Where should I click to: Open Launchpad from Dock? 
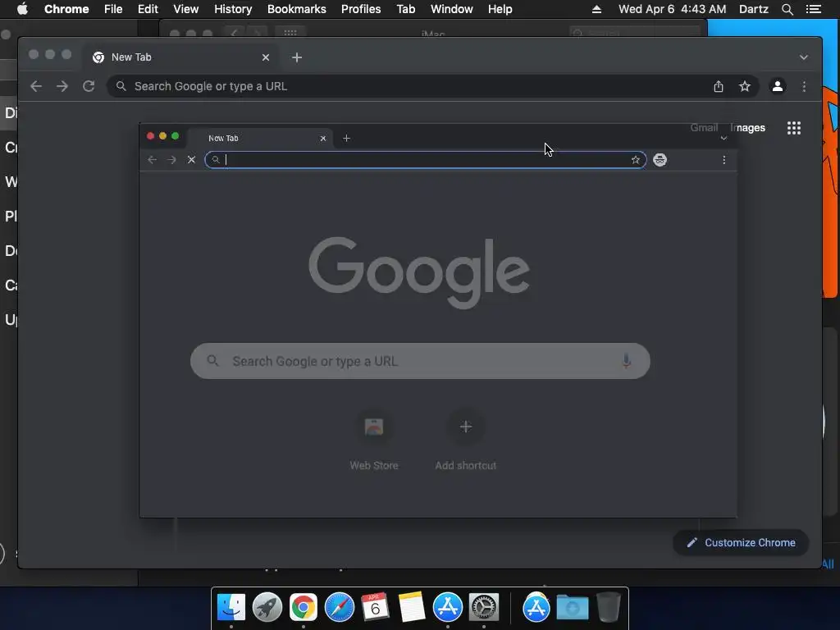pyautogui.click(x=267, y=608)
